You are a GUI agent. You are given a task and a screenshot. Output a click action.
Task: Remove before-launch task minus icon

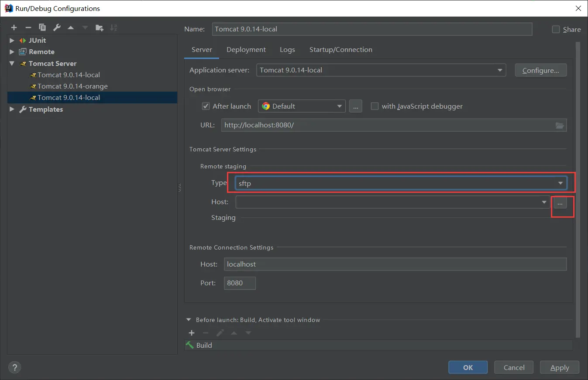(206, 333)
